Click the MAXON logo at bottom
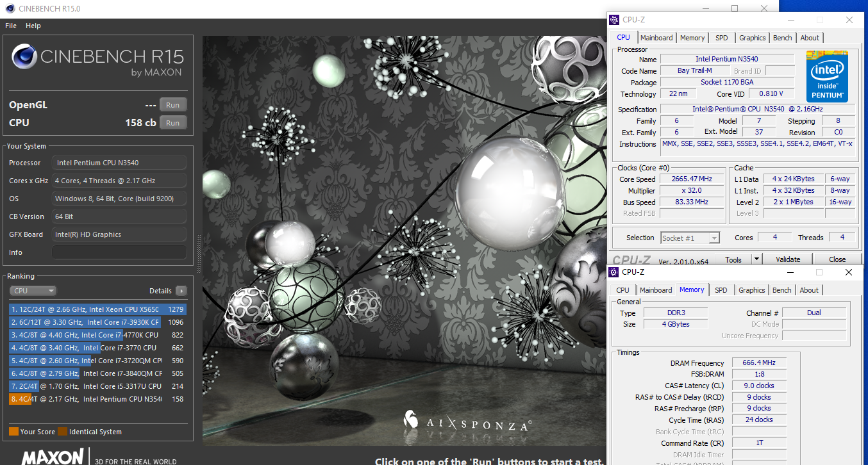868x465 pixels. [53, 457]
